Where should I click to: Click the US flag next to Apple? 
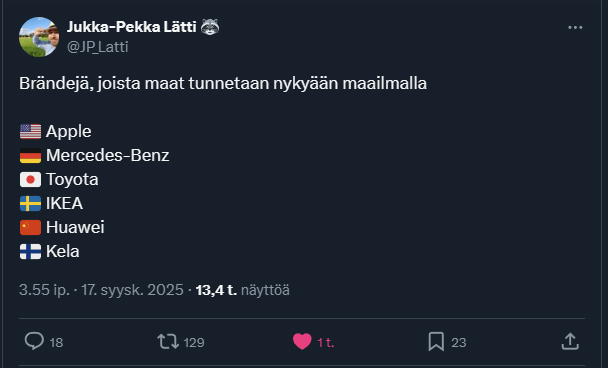pos(31,131)
